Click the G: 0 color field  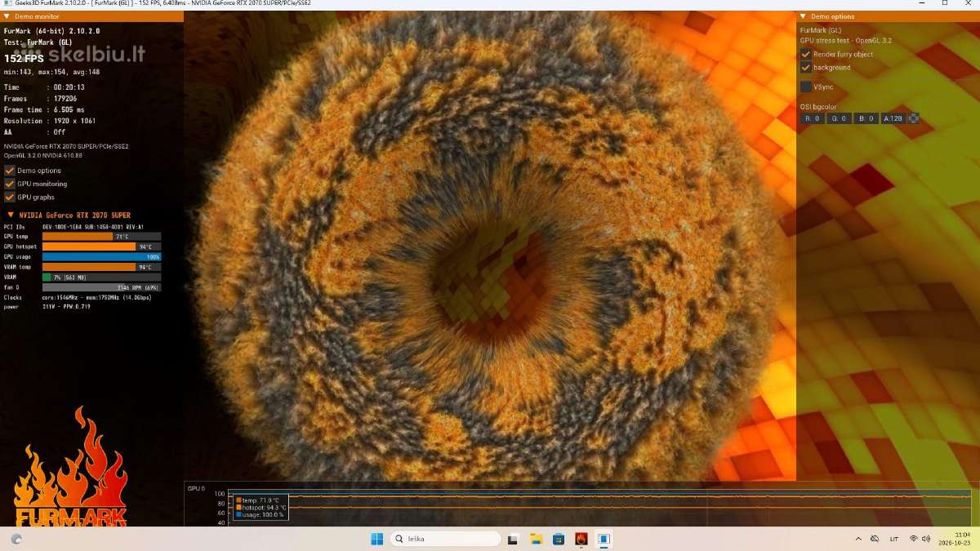pyautogui.click(x=840, y=118)
